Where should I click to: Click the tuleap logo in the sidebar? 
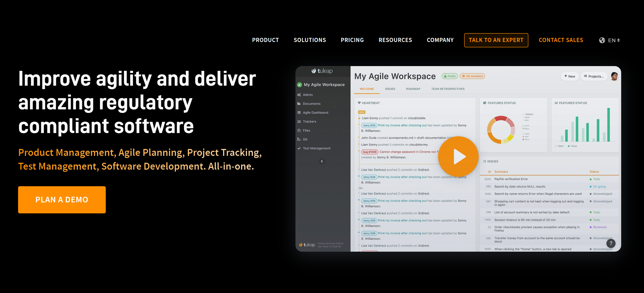322,71
